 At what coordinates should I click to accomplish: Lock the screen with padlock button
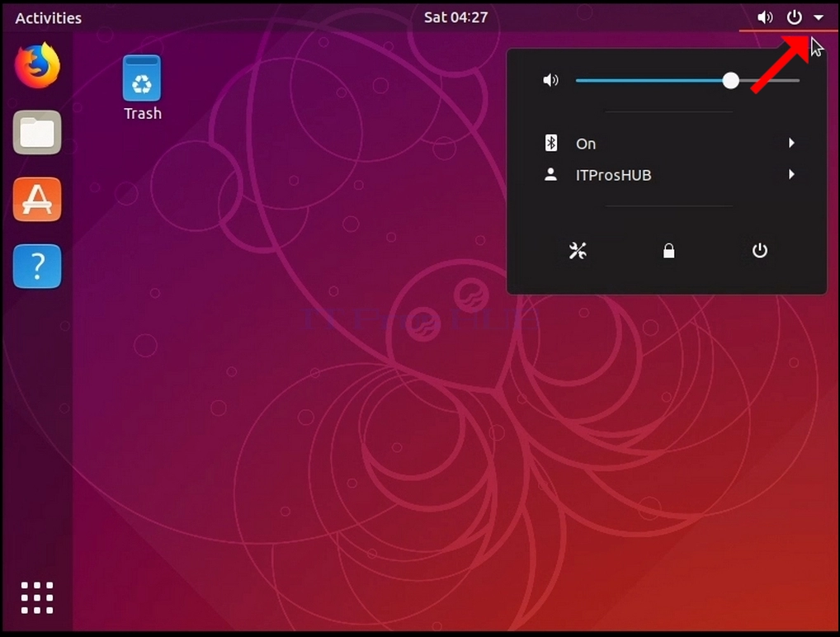click(x=668, y=250)
